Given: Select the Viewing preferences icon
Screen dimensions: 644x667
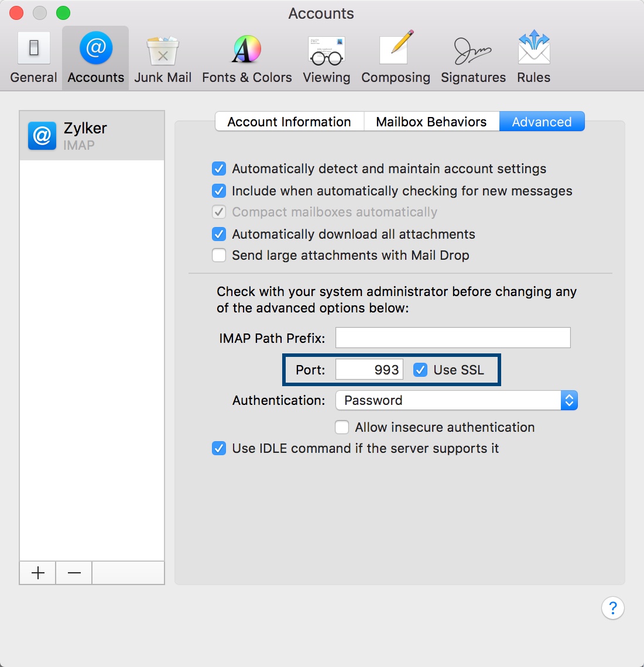Looking at the screenshot, I should coord(326,56).
